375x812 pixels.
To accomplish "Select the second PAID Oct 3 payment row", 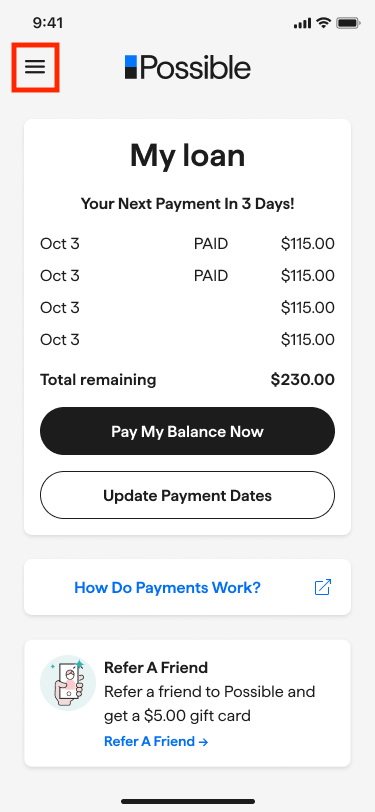I will (x=188, y=276).
